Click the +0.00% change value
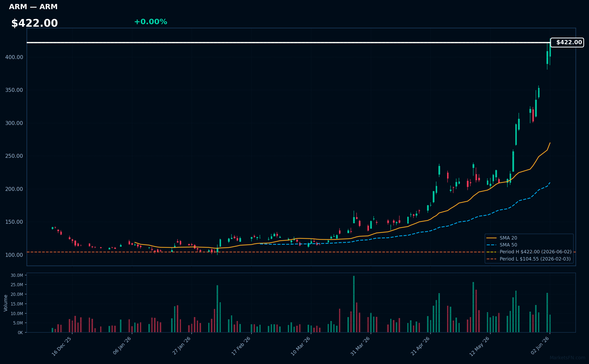The image size is (589, 364). [151, 22]
